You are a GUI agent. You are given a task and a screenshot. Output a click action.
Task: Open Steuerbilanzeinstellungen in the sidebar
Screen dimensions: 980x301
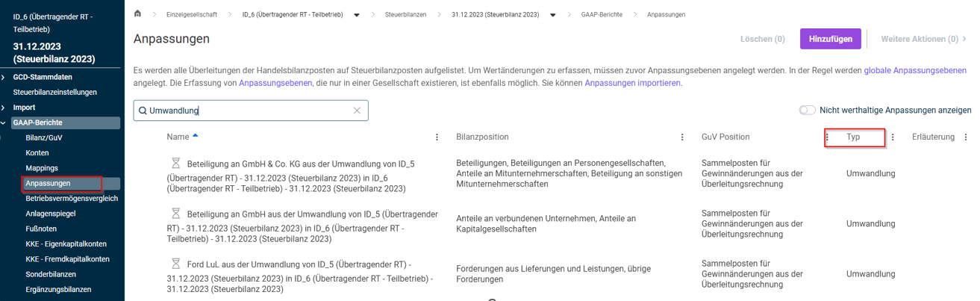(x=55, y=93)
